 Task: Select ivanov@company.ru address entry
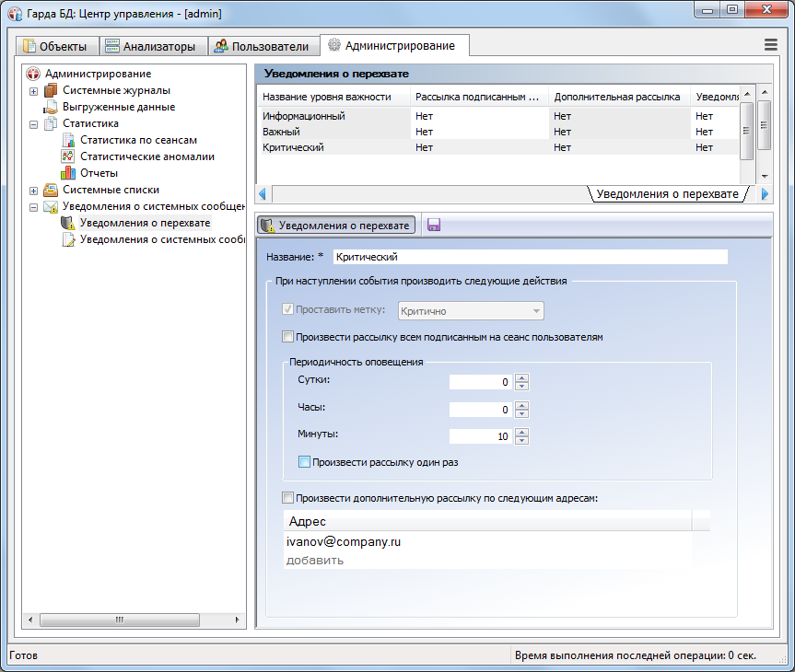pos(344,542)
